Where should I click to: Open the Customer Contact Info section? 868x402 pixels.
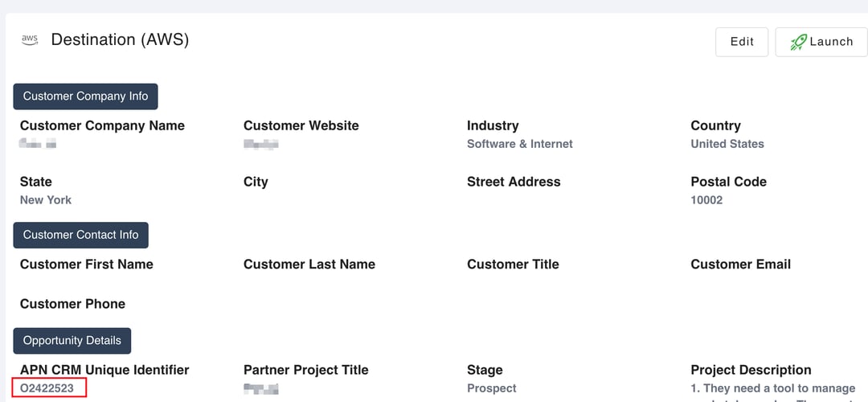coord(80,235)
